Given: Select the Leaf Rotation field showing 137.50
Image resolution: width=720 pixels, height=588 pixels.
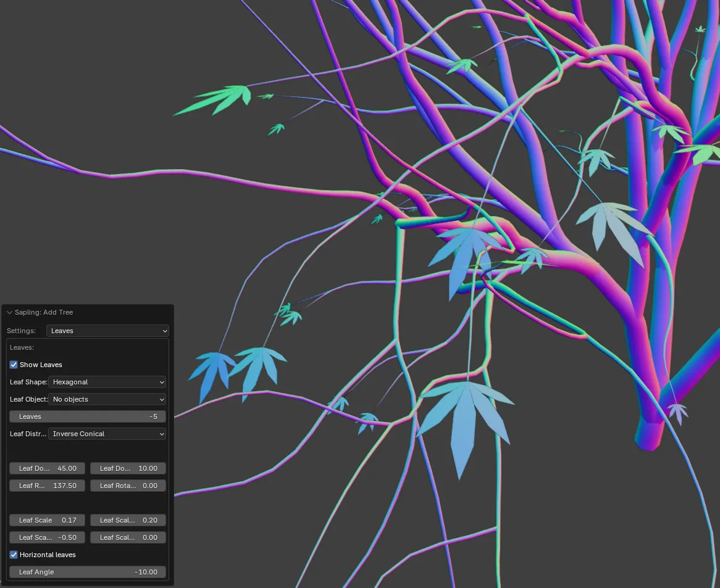Looking at the screenshot, I should [x=48, y=486].
